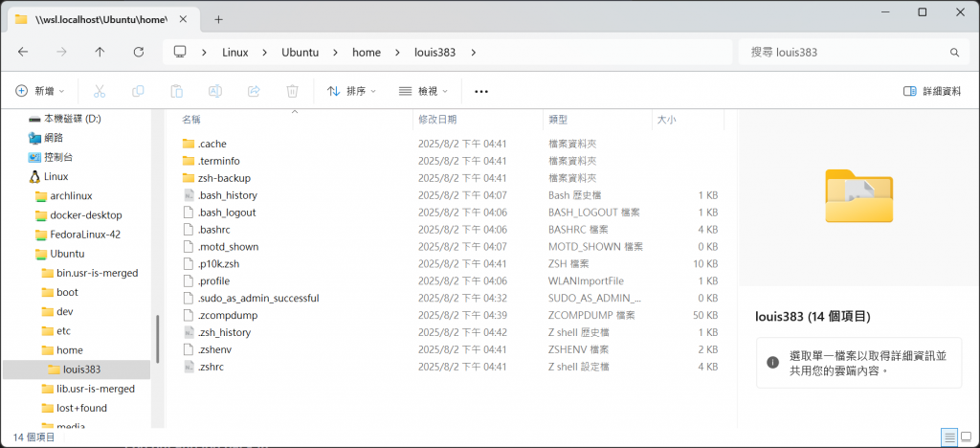Toggle the 詳細資料 details pane

pyautogui.click(x=932, y=91)
